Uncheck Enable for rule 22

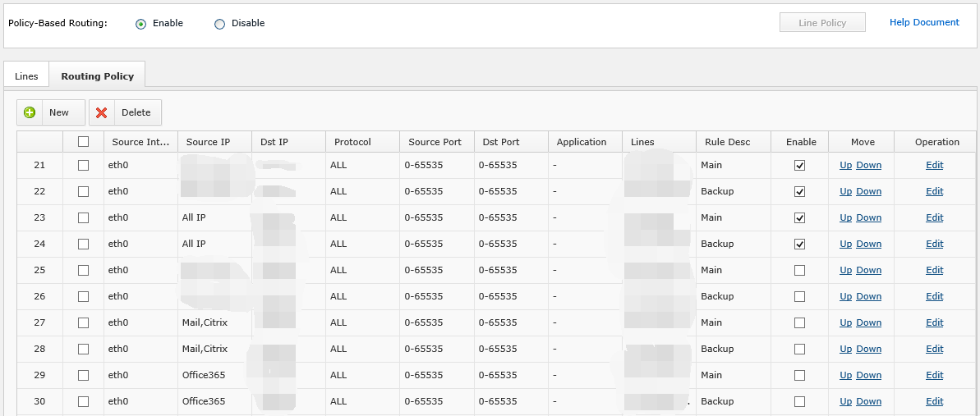799,191
